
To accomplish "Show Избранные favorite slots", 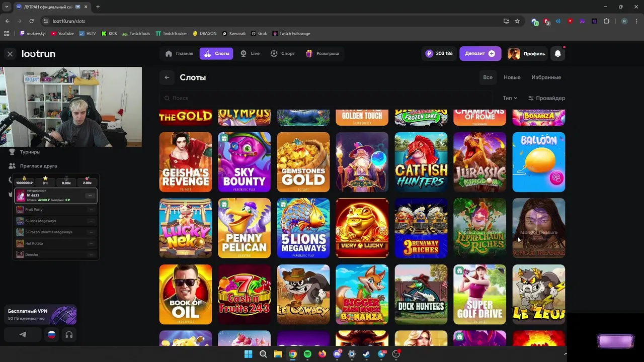I will coord(546,77).
